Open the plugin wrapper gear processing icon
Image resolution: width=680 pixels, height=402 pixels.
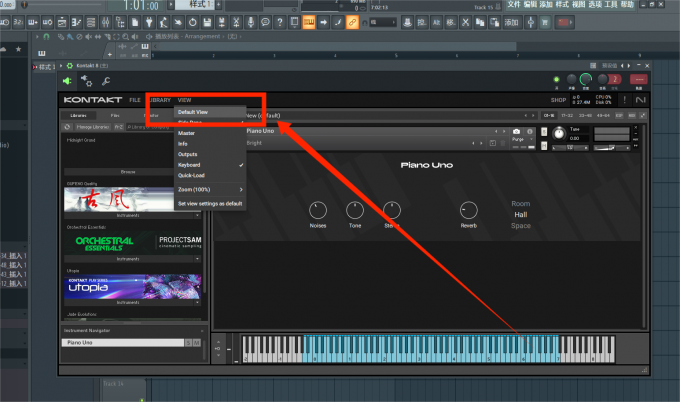pyautogui.click(x=86, y=81)
